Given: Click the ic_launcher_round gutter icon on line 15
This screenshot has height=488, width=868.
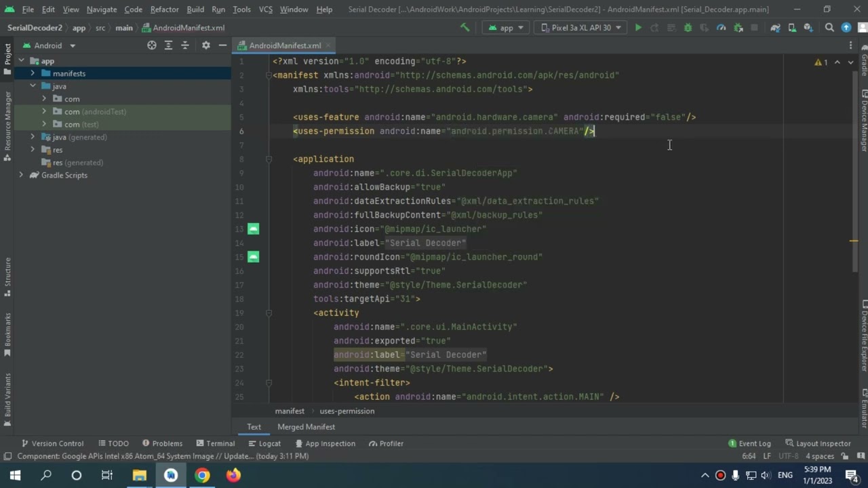Looking at the screenshot, I should click(253, 257).
